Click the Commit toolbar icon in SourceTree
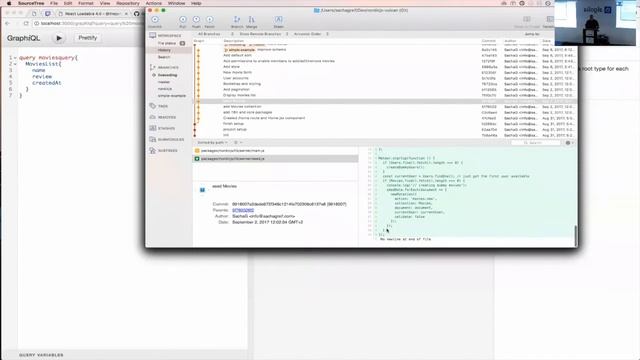 (155, 20)
